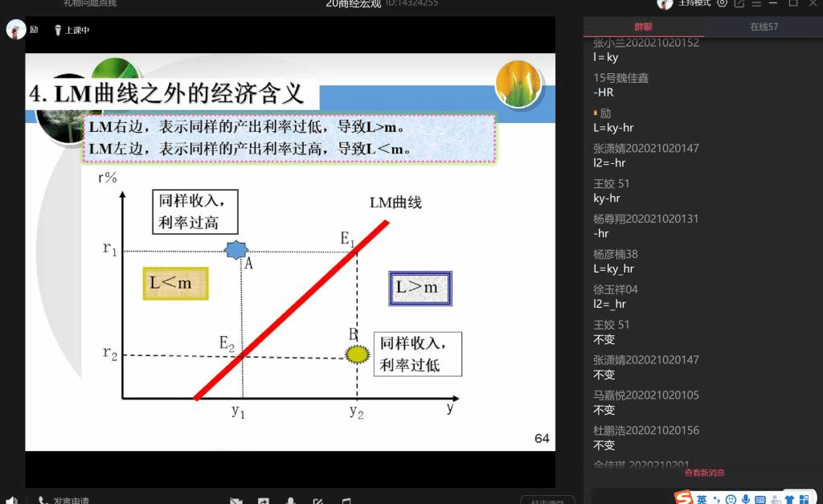Click the screen share icon in bottom toolbar
The image size is (823, 504).
point(264,501)
